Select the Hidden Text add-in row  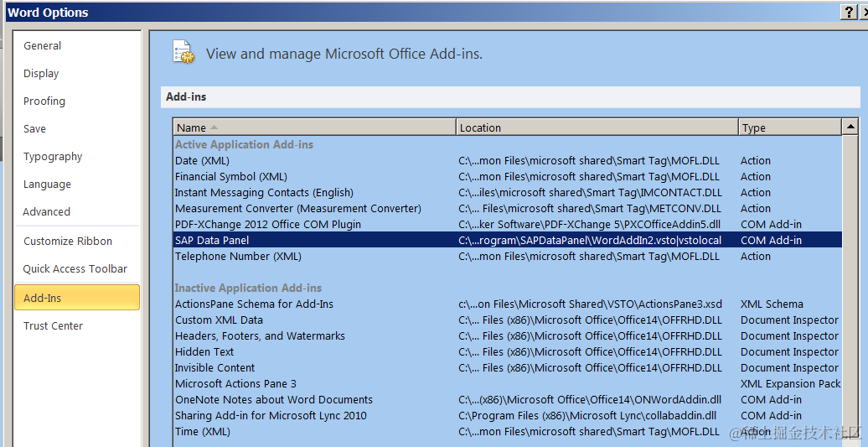(x=508, y=352)
